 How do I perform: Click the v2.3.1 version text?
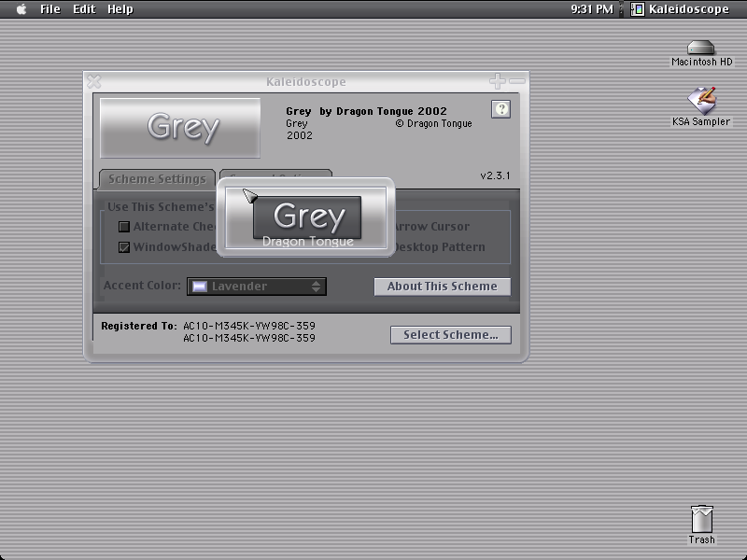[x=495, y=175]
